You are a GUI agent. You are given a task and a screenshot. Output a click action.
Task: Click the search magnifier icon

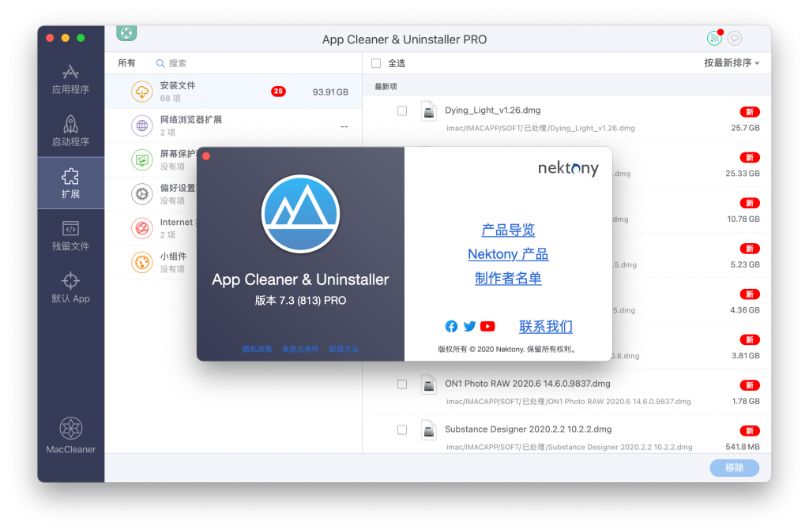(160, 63)
